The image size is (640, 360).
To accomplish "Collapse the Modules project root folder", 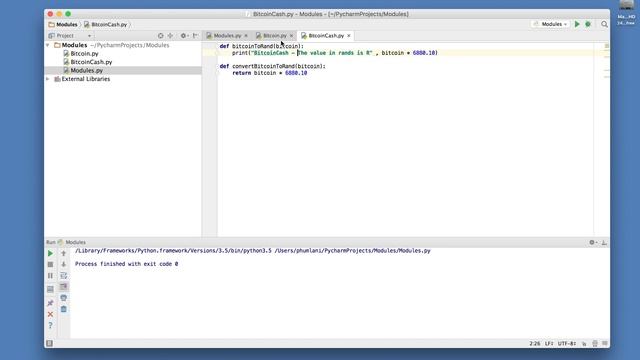I will 48,45.
